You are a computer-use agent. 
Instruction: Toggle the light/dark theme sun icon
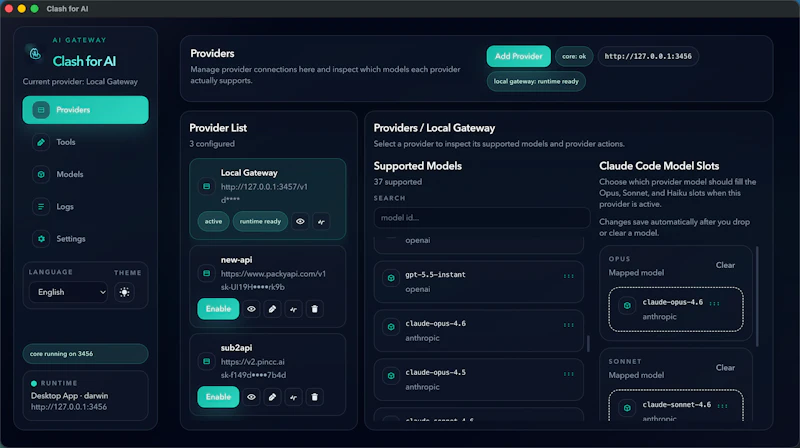pyautogui.click(x=124, y=292)
